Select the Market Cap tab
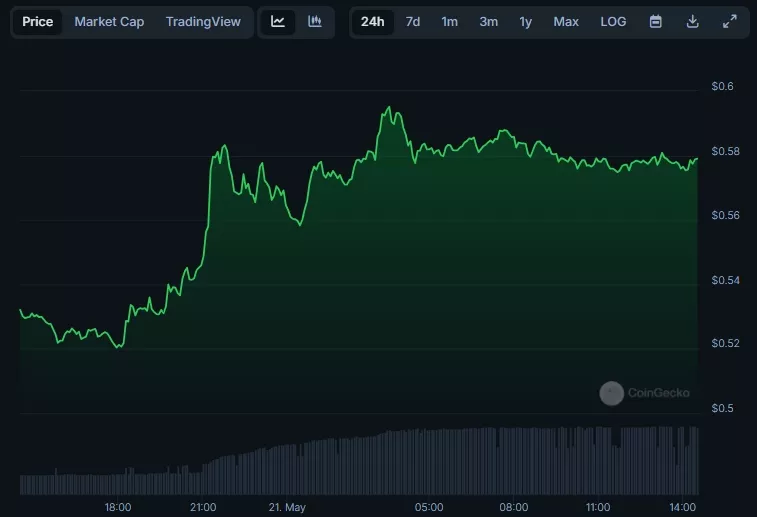The image size is (757, 517). [109, 22]
